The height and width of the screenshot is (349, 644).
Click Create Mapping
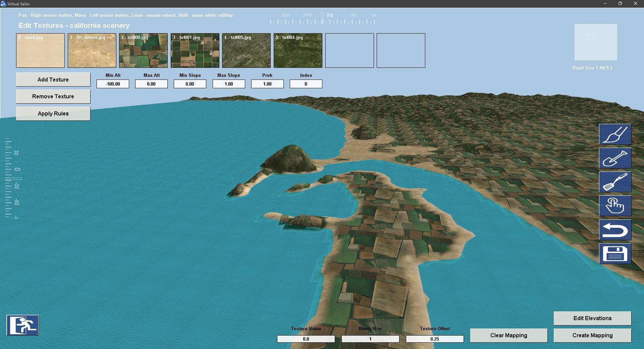point(592,335)
